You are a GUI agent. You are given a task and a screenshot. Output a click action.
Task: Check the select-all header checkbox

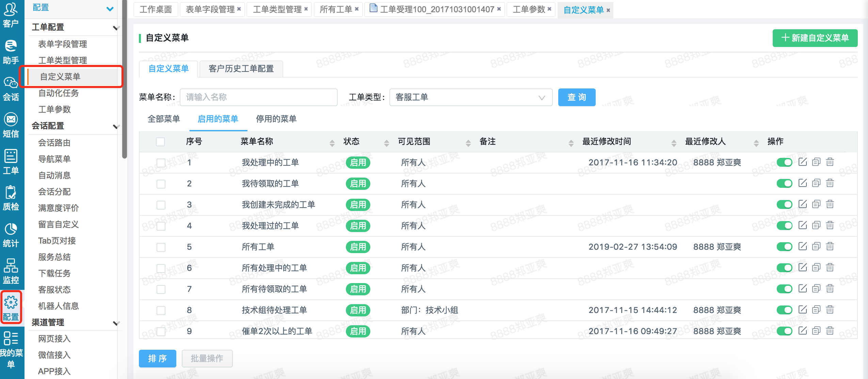(160, 142)
